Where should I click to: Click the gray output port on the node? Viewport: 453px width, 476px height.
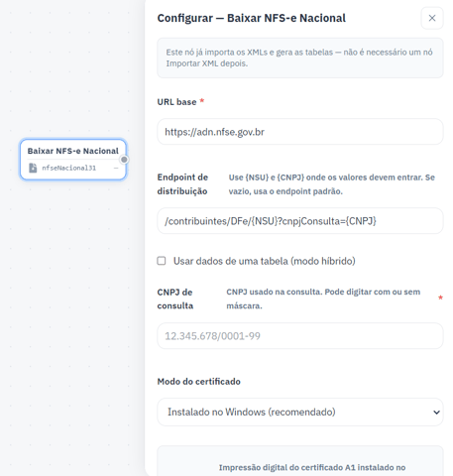(124, 160)
